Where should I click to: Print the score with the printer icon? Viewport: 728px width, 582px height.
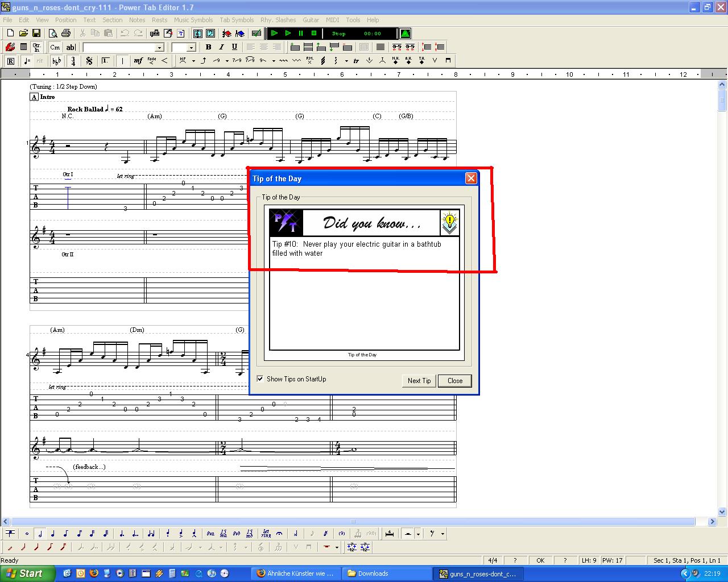pyautogui.click(x=66, y=34)
